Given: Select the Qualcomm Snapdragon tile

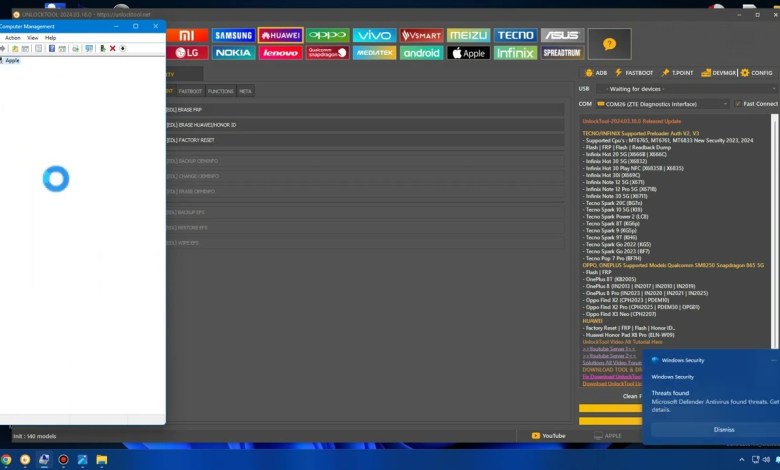Looking at the screenshot, I should pyautogui.click(x=328, y=53).
